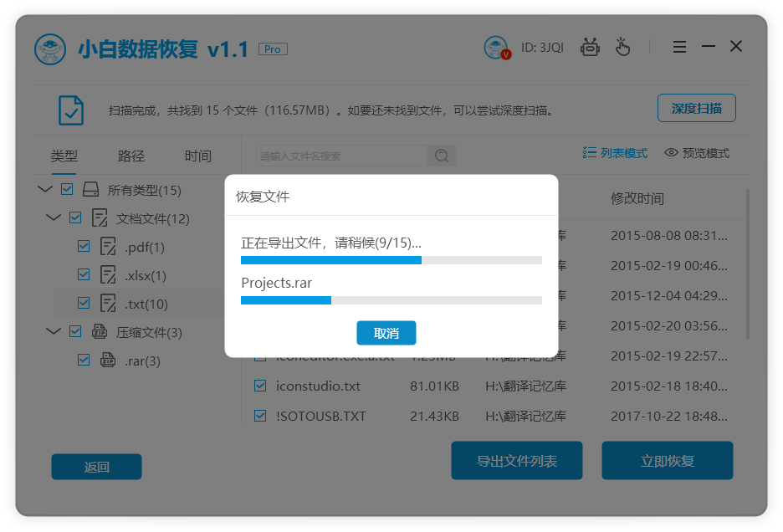Toggle checkbox for iconstudio.txt file

click(x=260, y=386)
